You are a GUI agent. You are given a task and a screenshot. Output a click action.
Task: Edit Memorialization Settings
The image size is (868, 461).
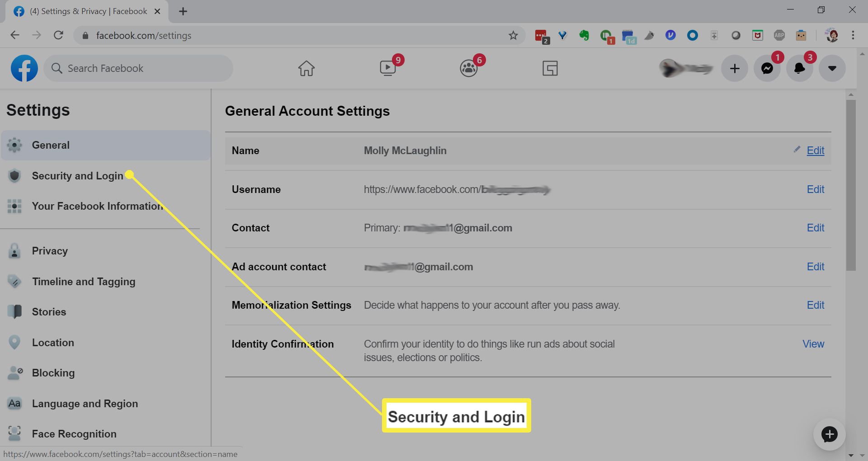click(815, 305)
